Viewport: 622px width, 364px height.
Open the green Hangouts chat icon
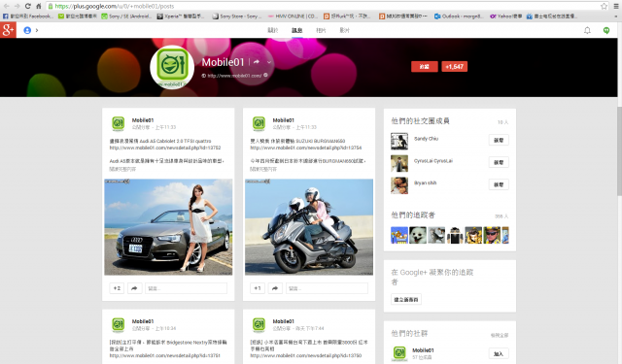[606, 30]
